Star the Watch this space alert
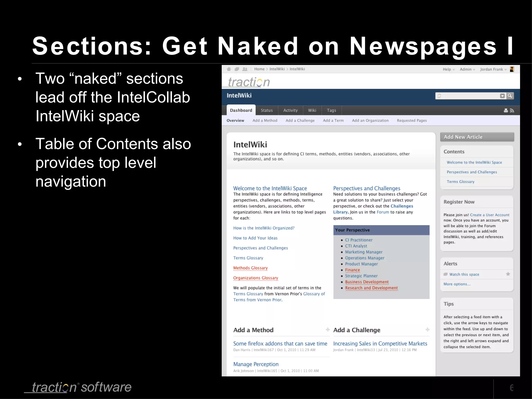532x399 pixels. (508, 274)
